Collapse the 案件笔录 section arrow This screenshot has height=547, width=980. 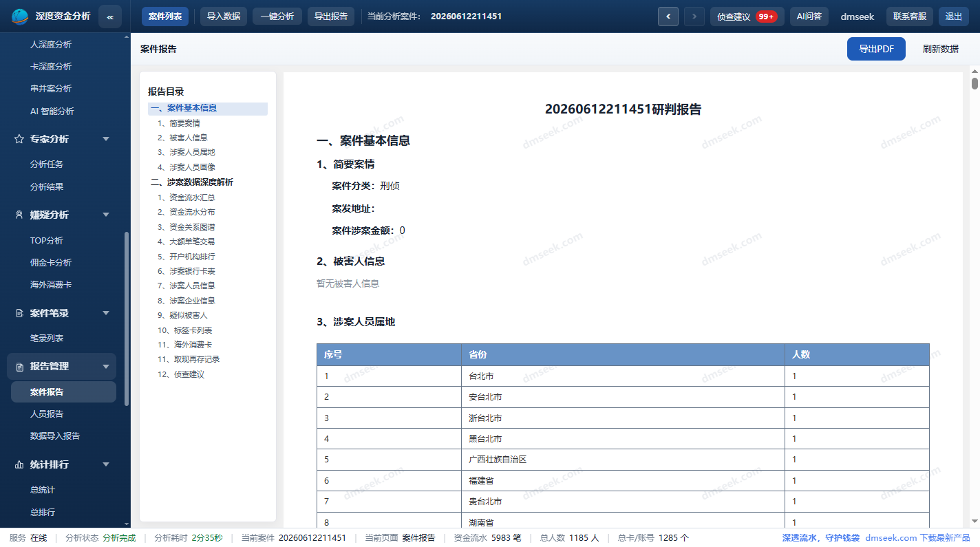(106, 313)
